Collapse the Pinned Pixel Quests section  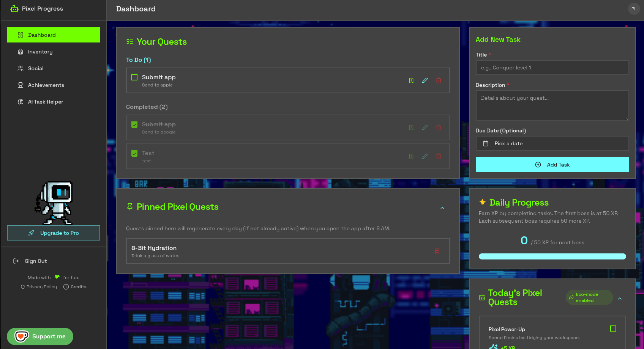click(x=442, y=208)
